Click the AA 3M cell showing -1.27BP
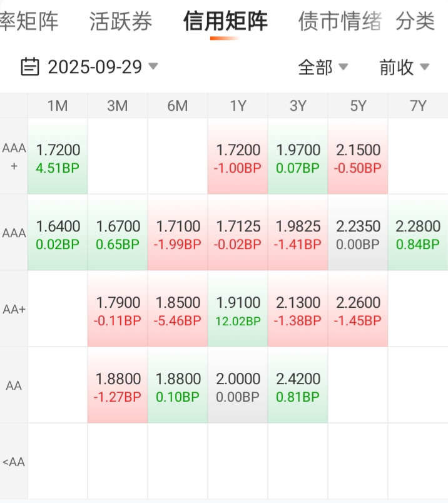 point(118,387)
